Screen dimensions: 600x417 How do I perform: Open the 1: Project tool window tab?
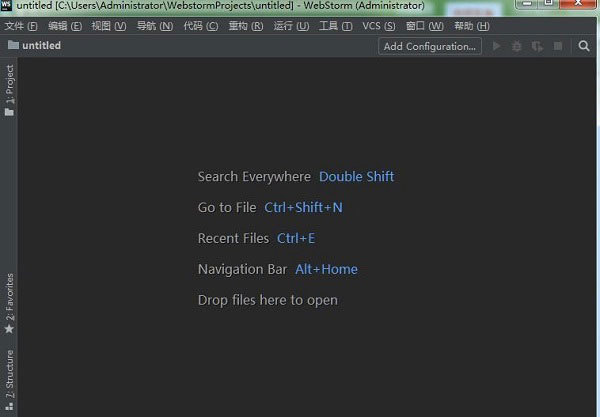[x=9, y=90]
